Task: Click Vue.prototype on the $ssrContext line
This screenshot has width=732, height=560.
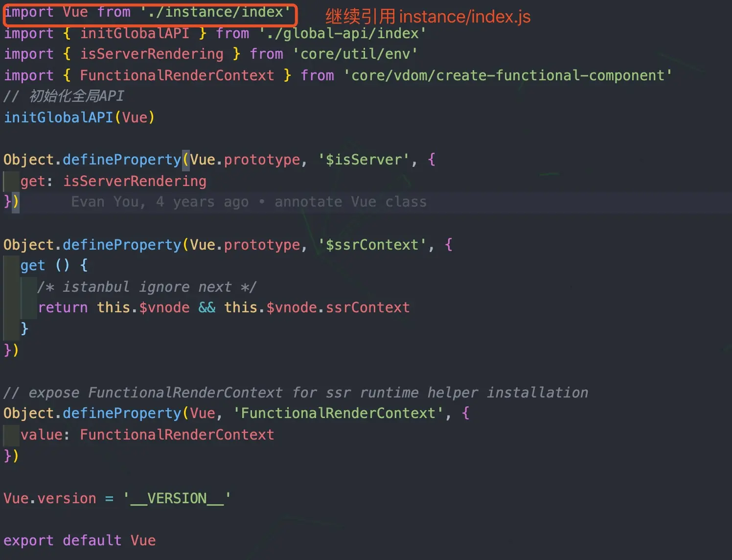Action: (245, 245)
